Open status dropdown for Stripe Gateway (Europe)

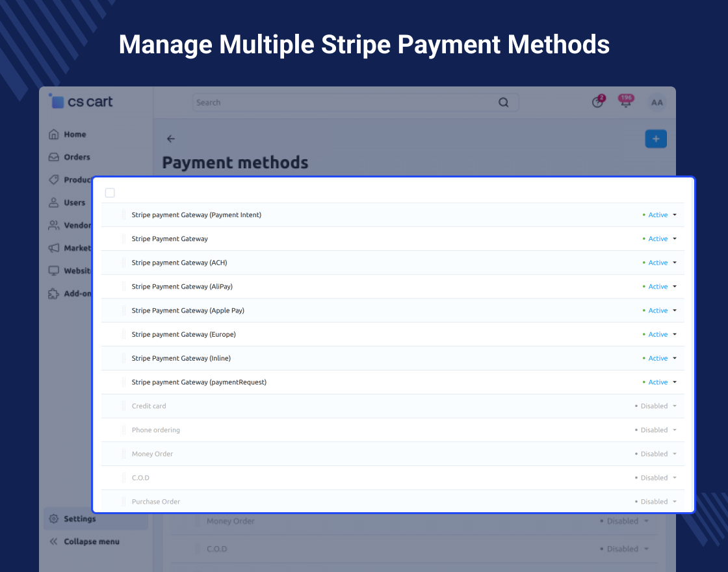point(659,334)
